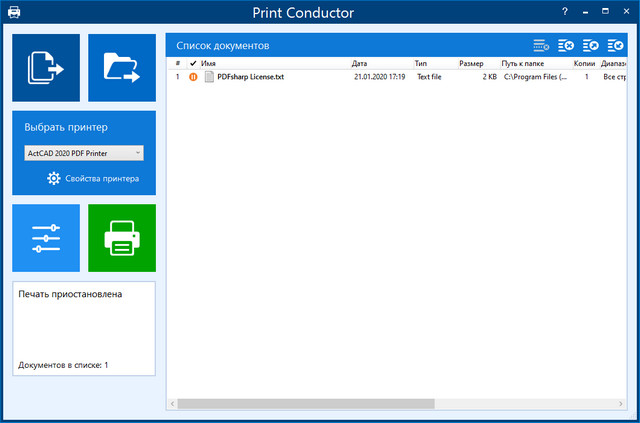Click the list icon with X circle
The width and height of the screenshot is (640, 423).
click(566, 46)
